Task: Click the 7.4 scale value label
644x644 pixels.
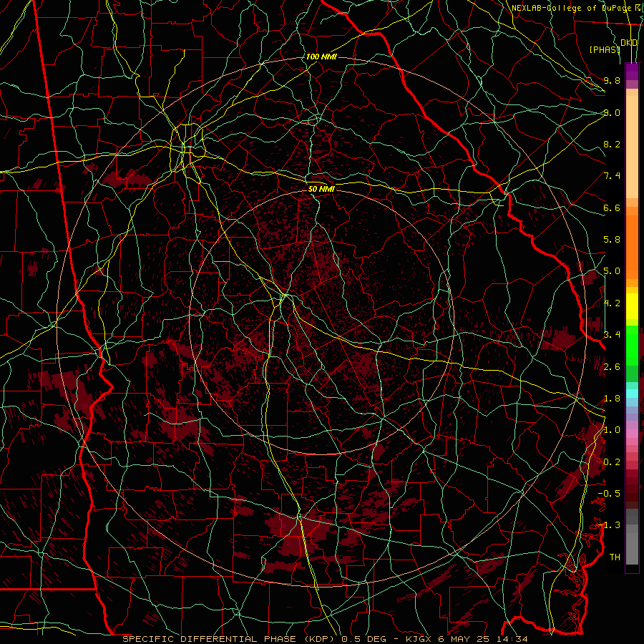Action: [x=612, y=176]
